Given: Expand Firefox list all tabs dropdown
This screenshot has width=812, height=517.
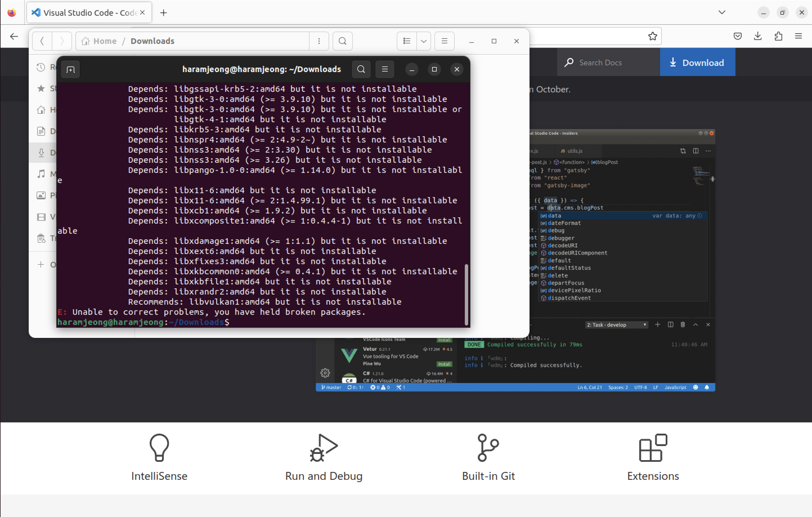Looking at the screenshot, I should [722, 12].
